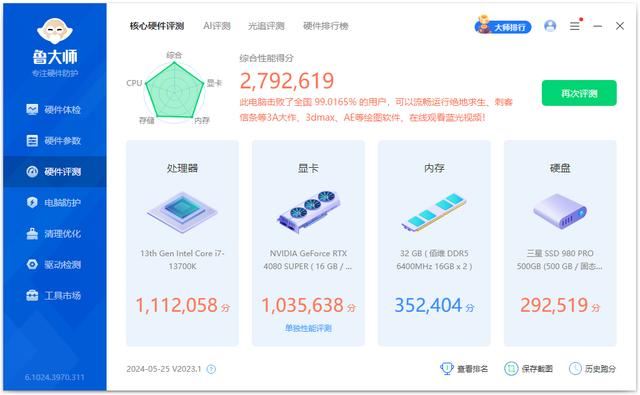Open 历史跑分 history
640x395 pixels.
592,369
